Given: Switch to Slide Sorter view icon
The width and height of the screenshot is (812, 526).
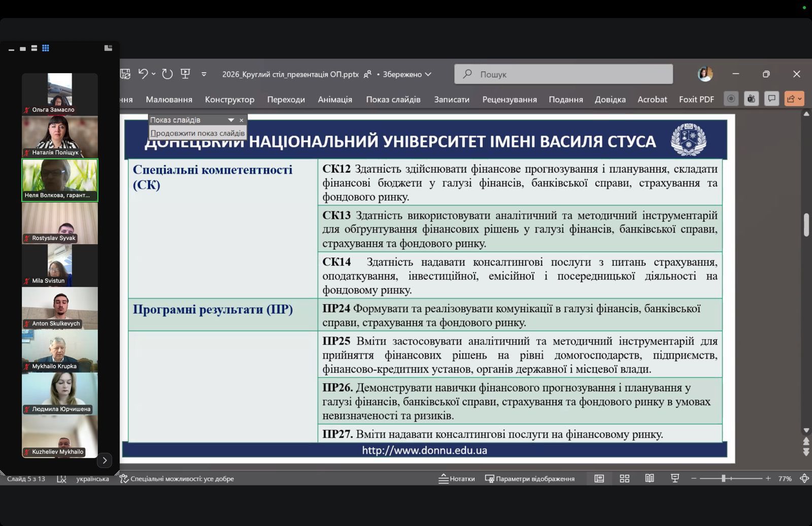Looking at the screenshot, I should tap(624, 479).
